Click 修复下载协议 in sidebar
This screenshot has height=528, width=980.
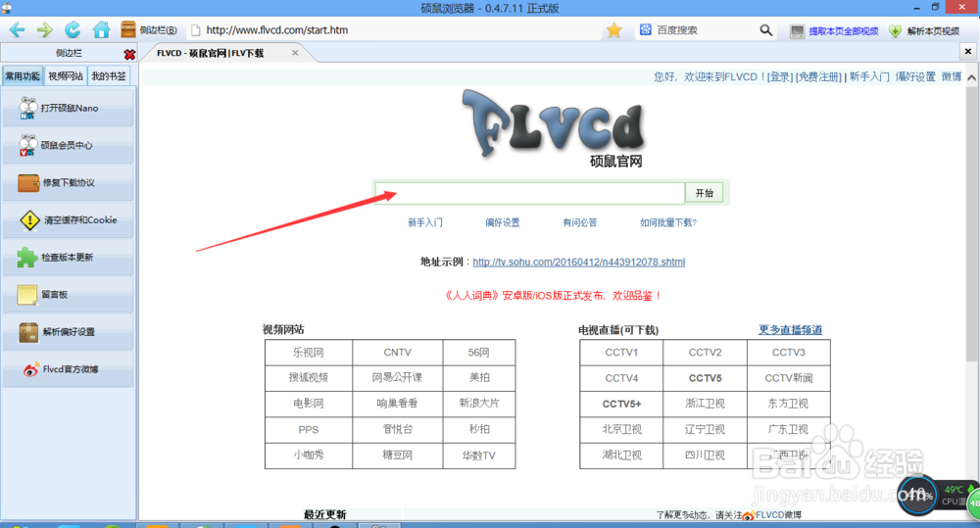(x=69, y=183)
